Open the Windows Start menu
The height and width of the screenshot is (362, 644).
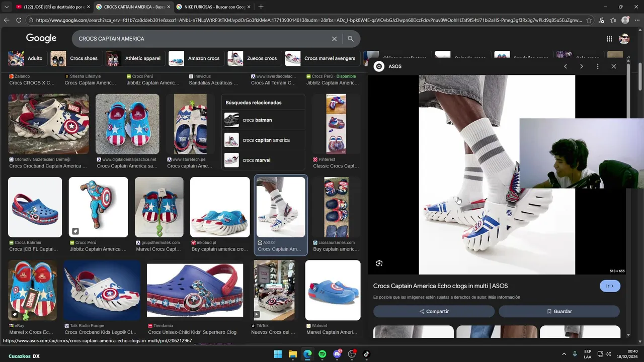[x=278, y=354]
